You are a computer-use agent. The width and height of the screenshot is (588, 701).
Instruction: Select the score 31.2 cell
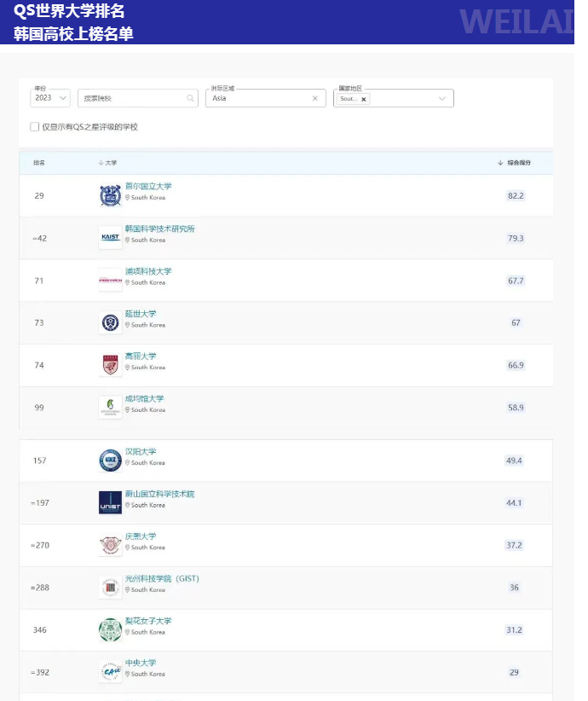click(x=514, y=630)
